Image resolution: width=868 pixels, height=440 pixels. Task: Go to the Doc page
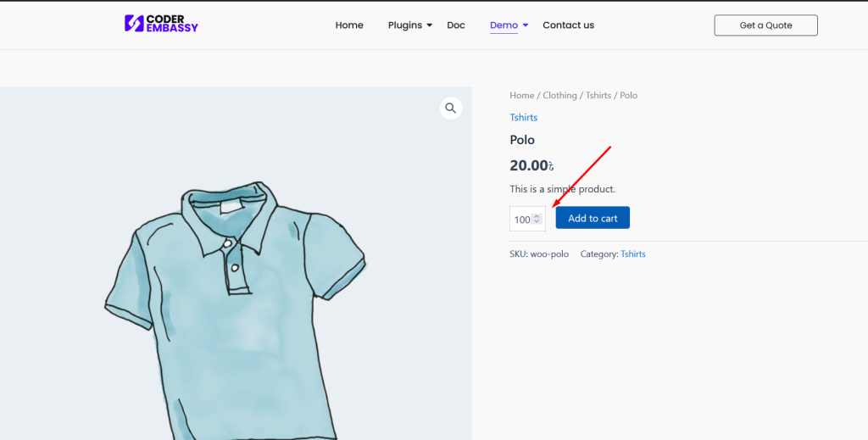(456, 25)
